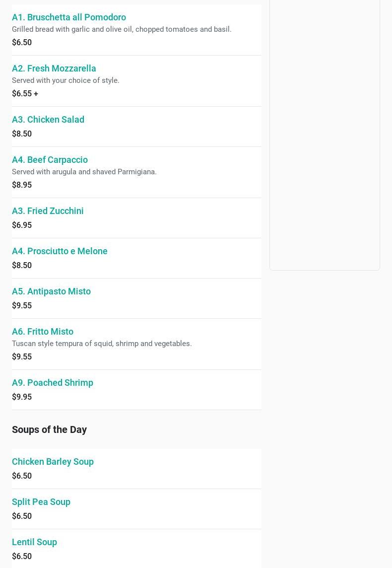Click the $6.55 + price for Fresh Mozzarella
Viewport: 392px width, 568px height.
[x=25, y=94]
